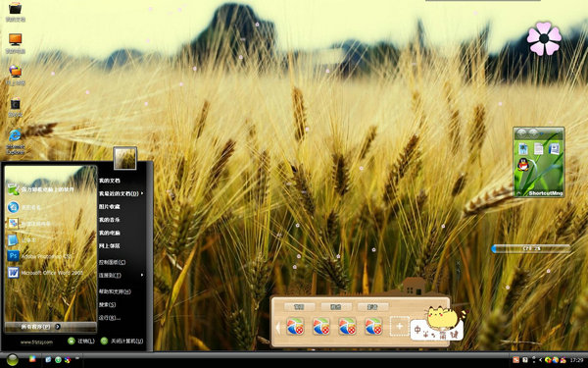Open 控制面板(C) in Start menu
Screen dimensions: 588x368
(112, 262)
